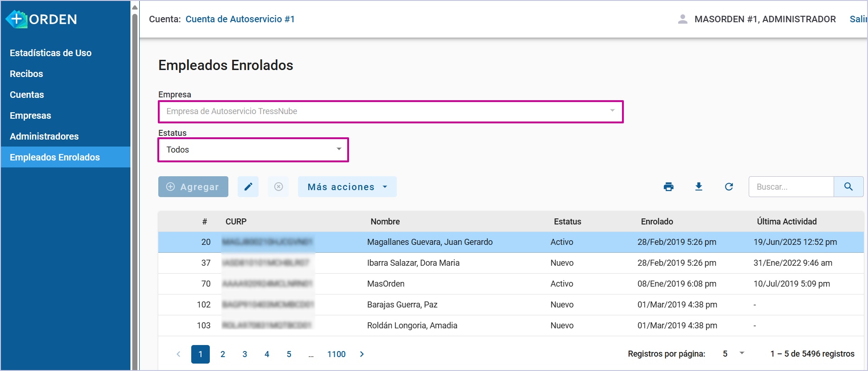Open the Más acciones menu

[347, 186]
